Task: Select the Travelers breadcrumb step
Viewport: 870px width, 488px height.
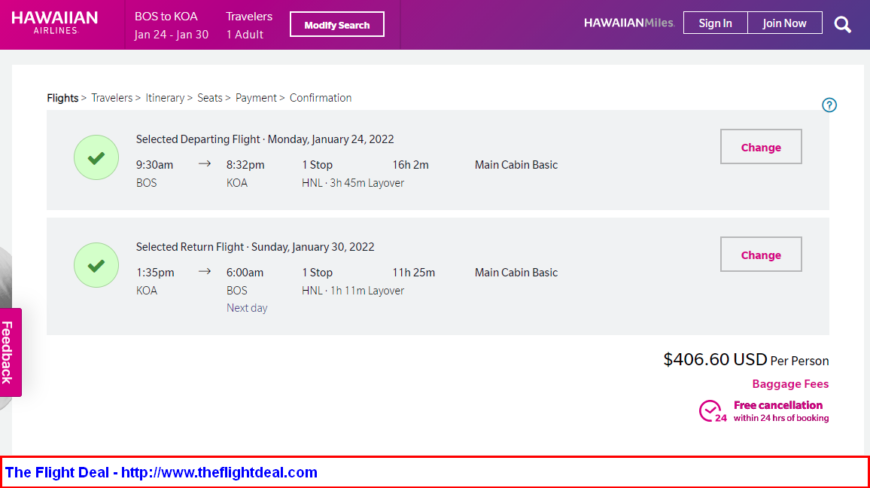Action: [112, 98]
